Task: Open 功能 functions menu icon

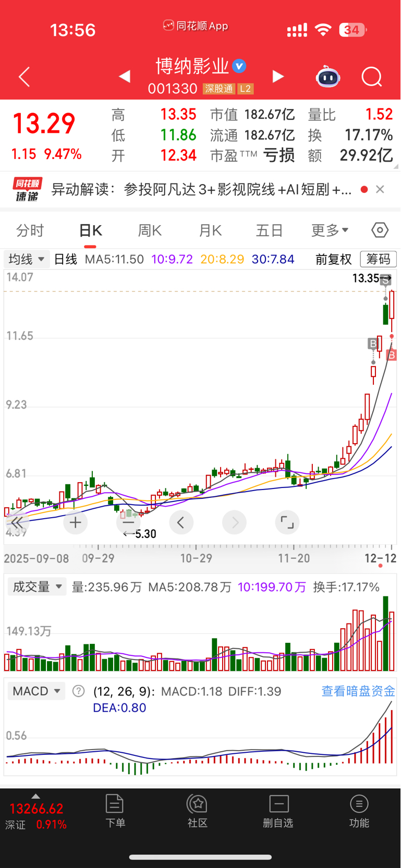Action: pos(359,804)
